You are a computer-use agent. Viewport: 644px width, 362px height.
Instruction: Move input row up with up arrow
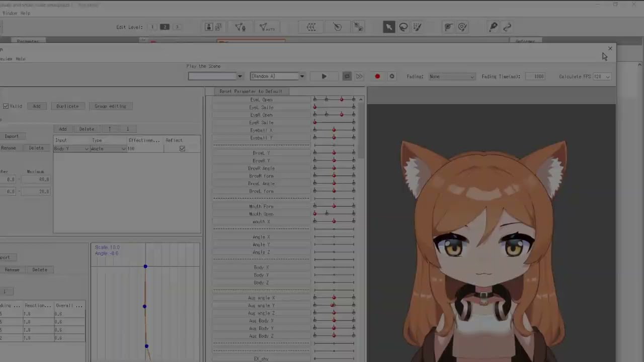[x=109, y=129]
